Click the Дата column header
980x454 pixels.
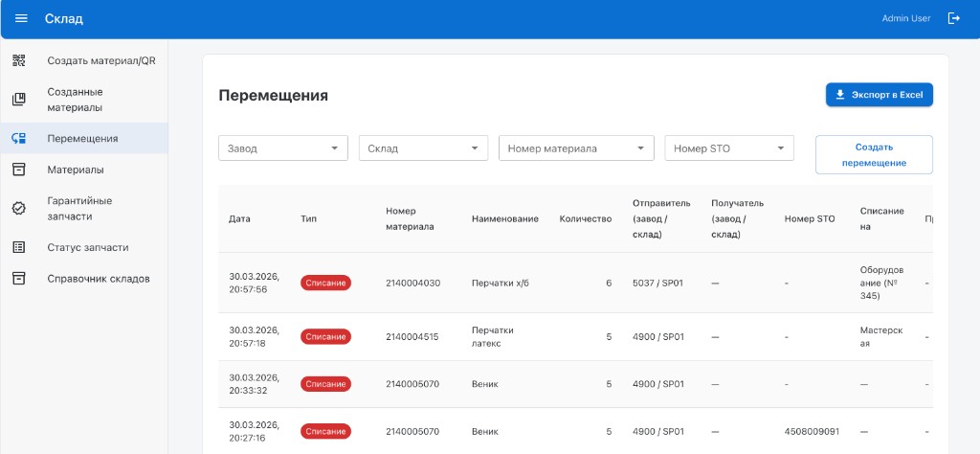pyautogui.click(x=239, y=218)
